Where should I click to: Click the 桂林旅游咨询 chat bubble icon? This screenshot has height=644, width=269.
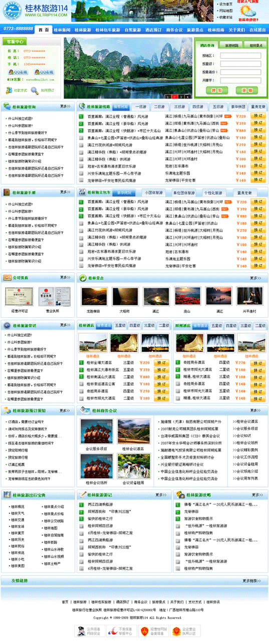(7, 107)
